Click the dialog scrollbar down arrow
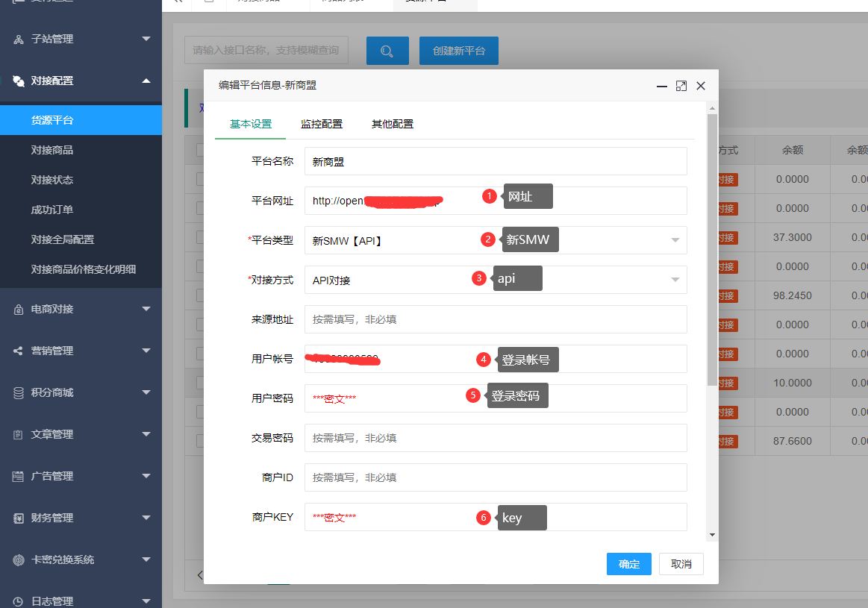The image size is (868, 608). pyautogui.click(x=713, y=535)
